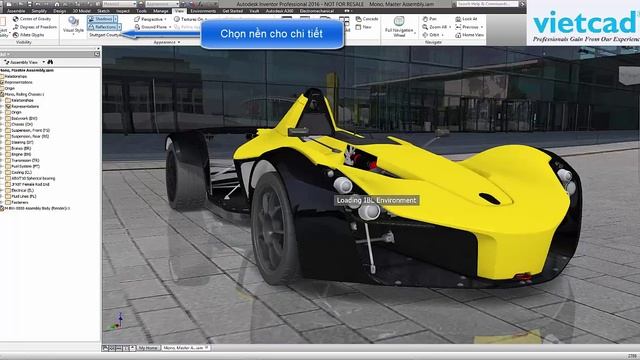This screenshot has height=360, width=640.
Task: Open the Perspective view mode dropdown
Action: click(x=150, y=19)
